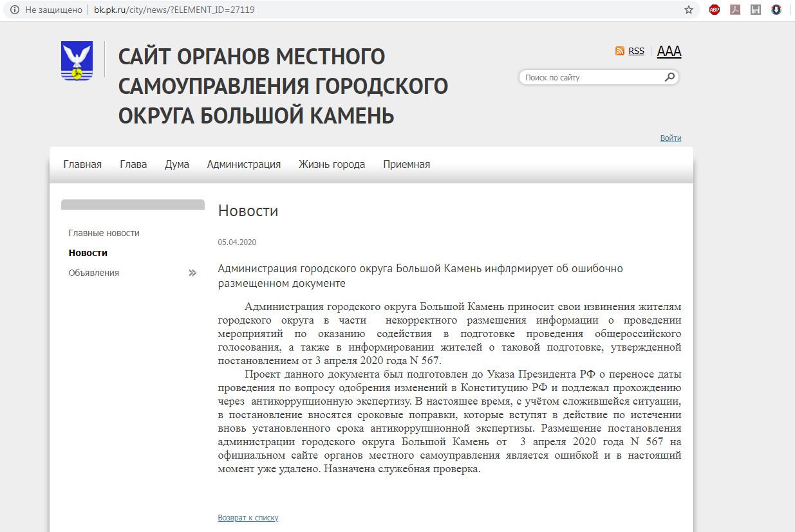795x532 pixels.
Task: Expand the Объявления section arrows
Action: [x=192, y=273]
